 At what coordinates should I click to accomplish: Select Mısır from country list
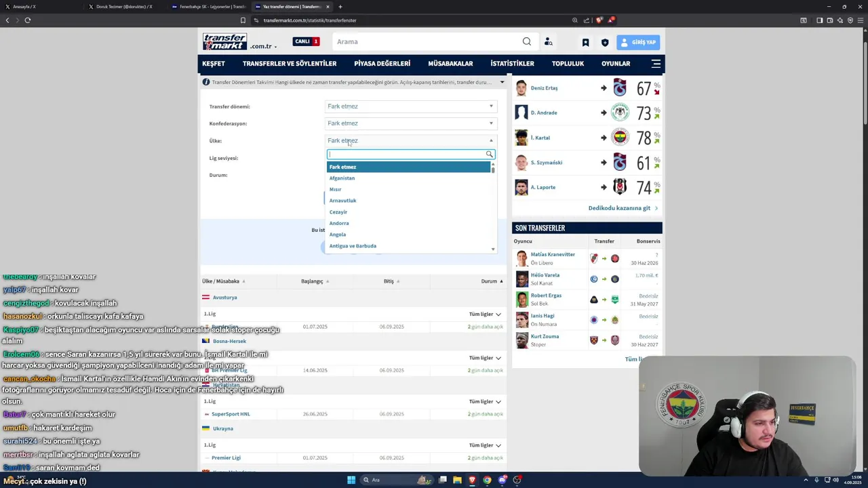point(409,189)
